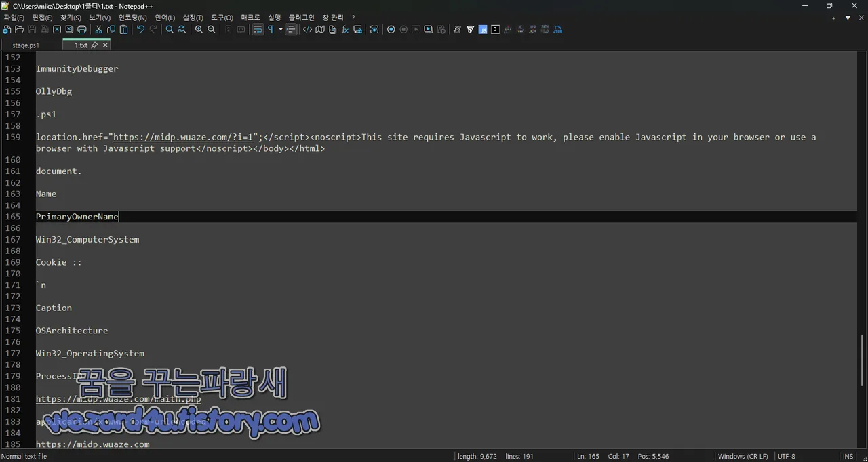Open the Document Map icon
This screenshot has width=868, height=462.
(x=320, y=30)
